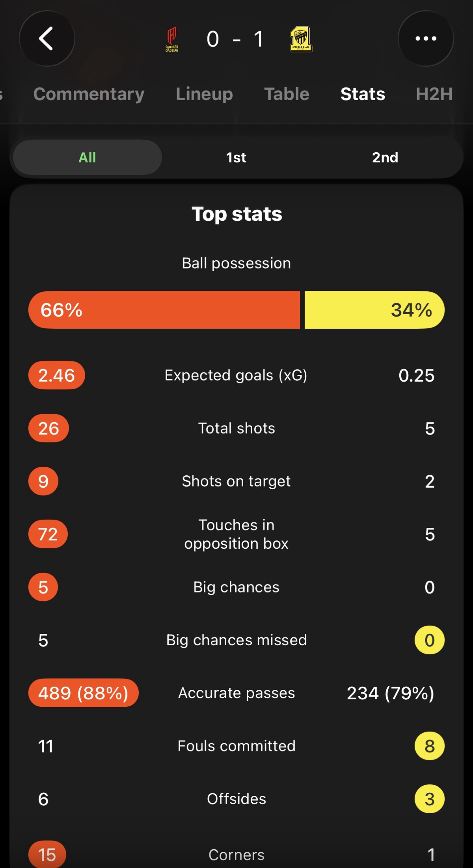Screen dimensions: 473x868
Task: Tap the Al Qadsiah team crest
Action: (x=172, y=39)
